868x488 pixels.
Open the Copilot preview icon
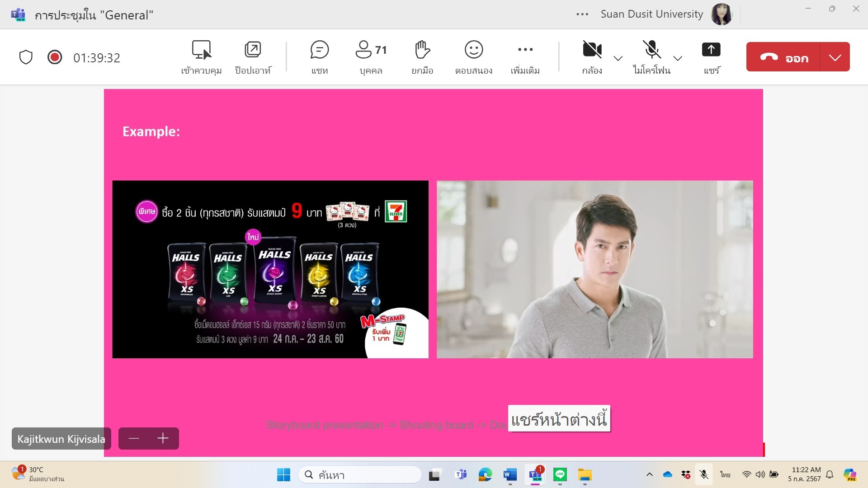[x=850, y=474]
